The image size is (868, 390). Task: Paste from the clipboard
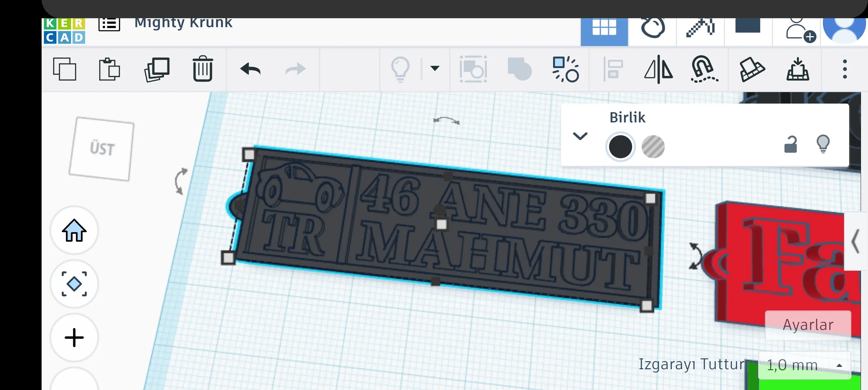click(x=109, y=69)
